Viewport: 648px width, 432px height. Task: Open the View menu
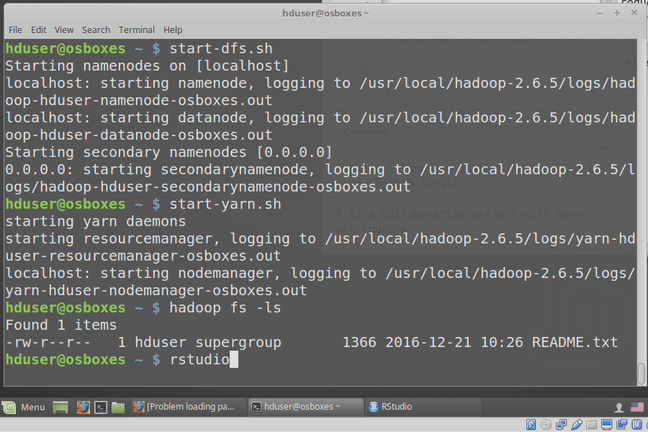click(x=64, y=30)
